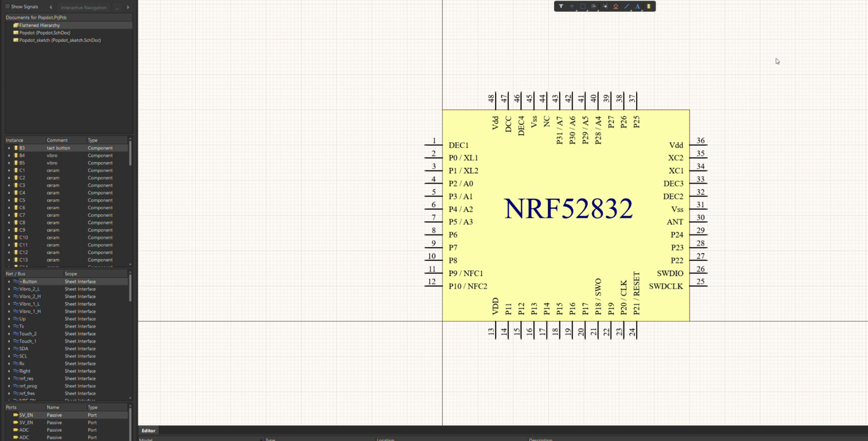Viewport: 868px width, 441px height.
Task: Open Popdot (Popdot.SchDoc) document
Action: 45,33
